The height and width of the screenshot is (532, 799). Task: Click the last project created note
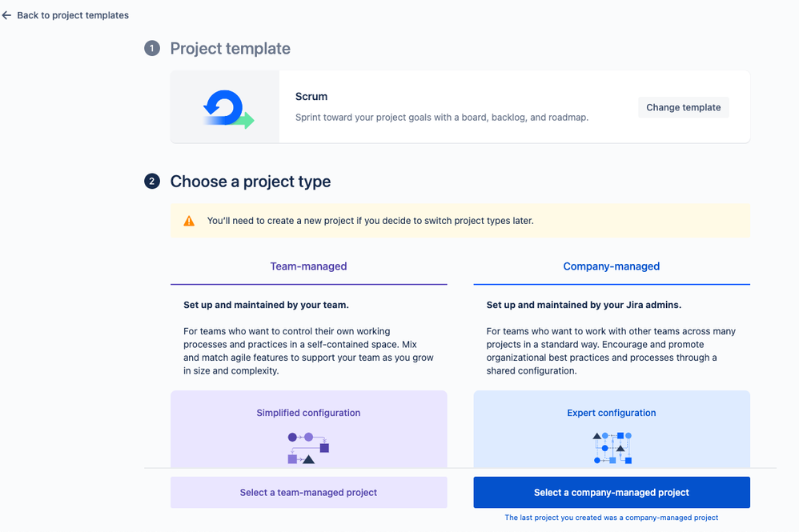(612, 518)
